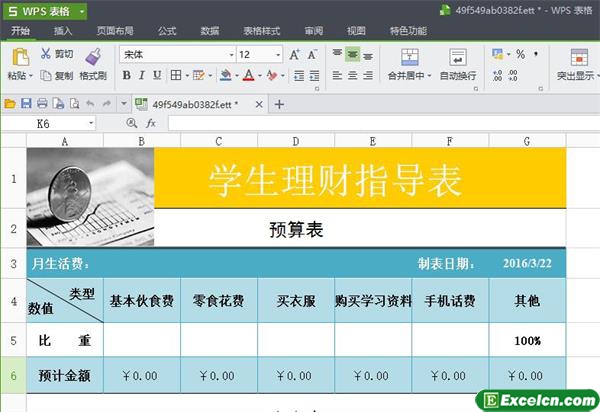Close the 49f549ab0382f.ett document tab
Screen dimensions: 600x412
[x=259, y=104]
